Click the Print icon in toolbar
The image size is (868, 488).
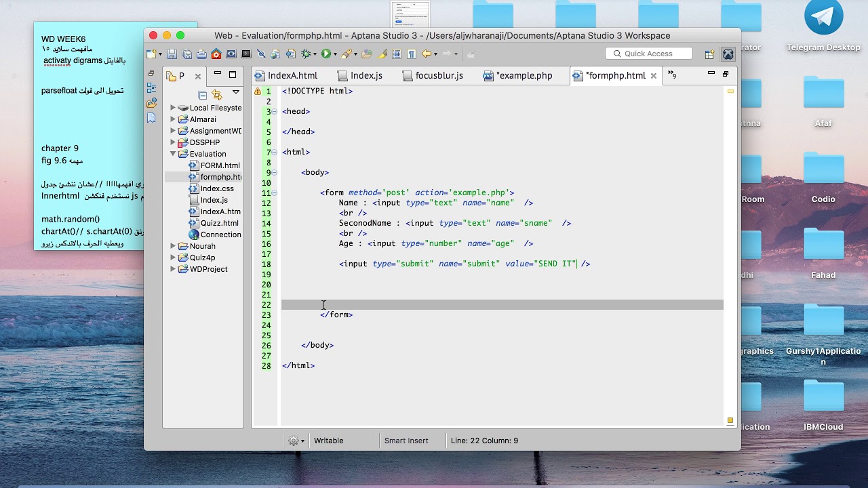coord(201,54)
